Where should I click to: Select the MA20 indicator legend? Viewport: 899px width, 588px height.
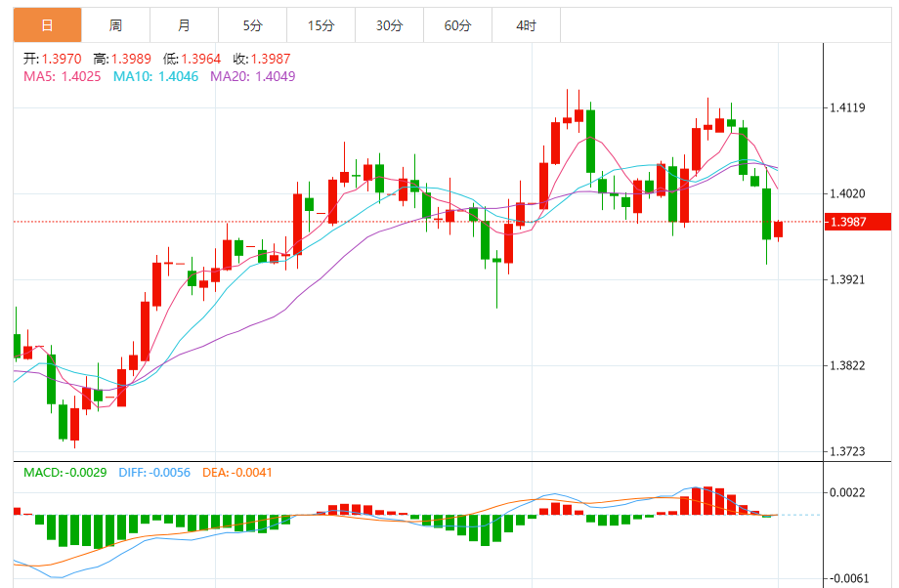pyautogui.click(x=252, y=76)
